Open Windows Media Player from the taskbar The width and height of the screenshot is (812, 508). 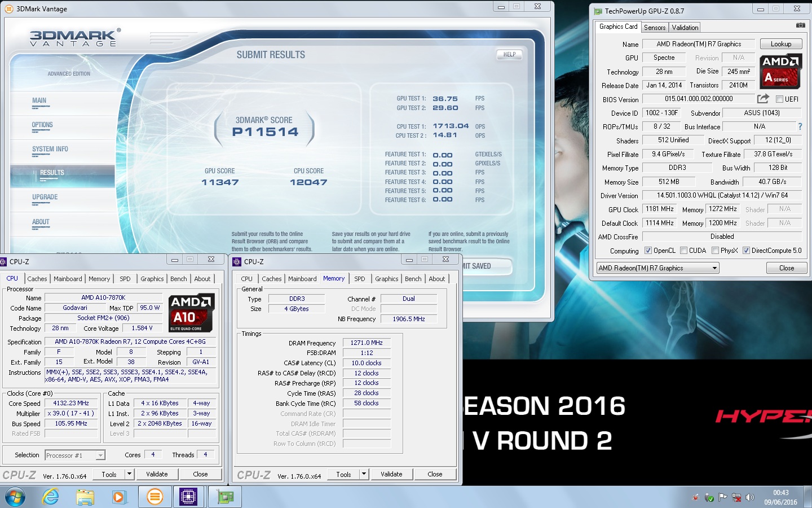pyautogui.click(x=118, y=497)
